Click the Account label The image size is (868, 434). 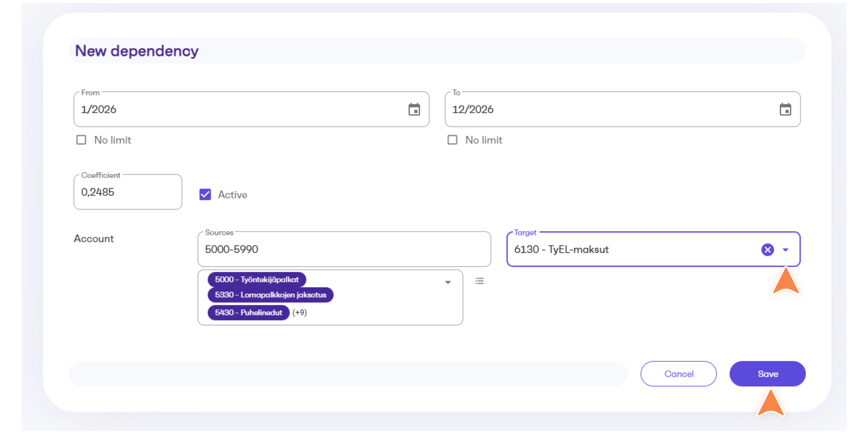[94, 239]
